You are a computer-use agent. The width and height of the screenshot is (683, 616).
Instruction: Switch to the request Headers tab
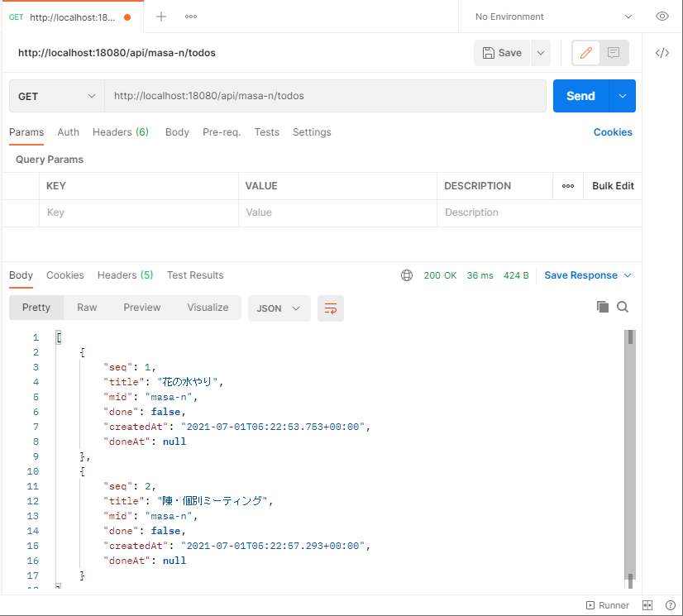point(120,132)
